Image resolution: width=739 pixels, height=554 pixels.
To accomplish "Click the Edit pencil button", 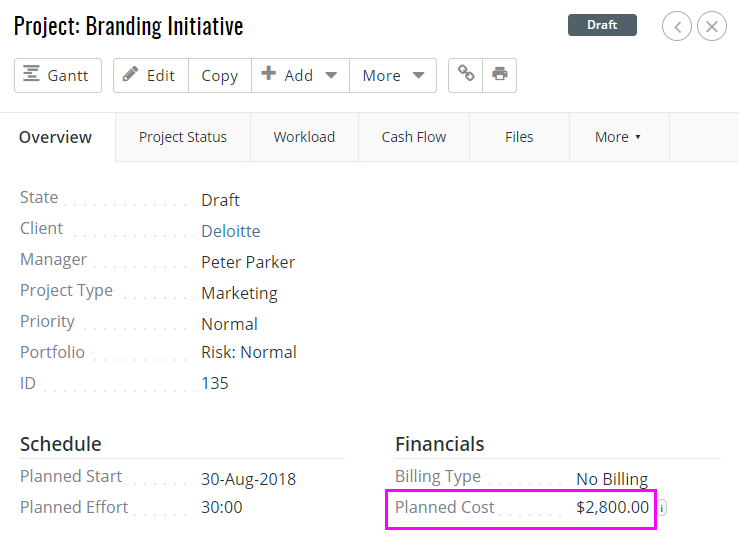I will pyautogui.click(x=150, y=76).
